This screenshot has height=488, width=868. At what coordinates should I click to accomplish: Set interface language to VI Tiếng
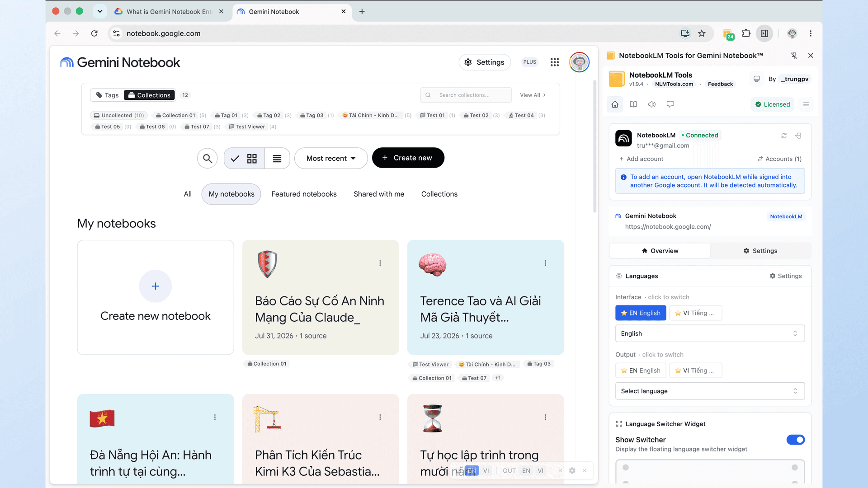(x=695, y=313)
